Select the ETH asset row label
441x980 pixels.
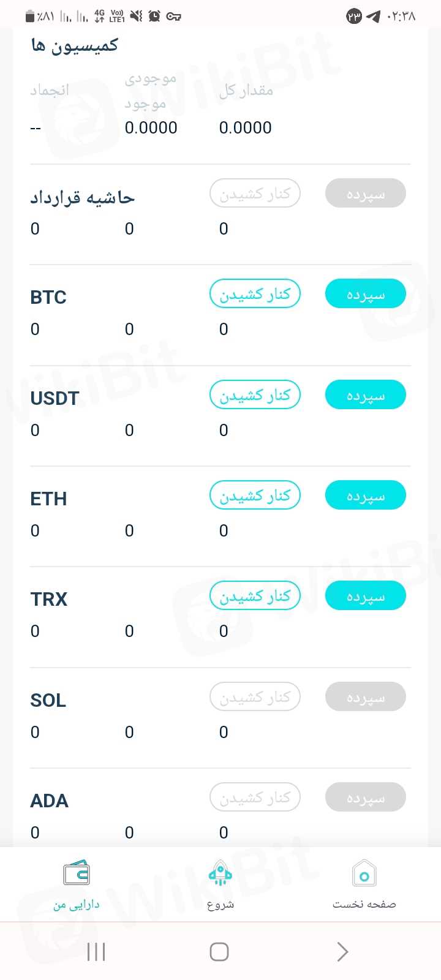(x=48, y=499)
